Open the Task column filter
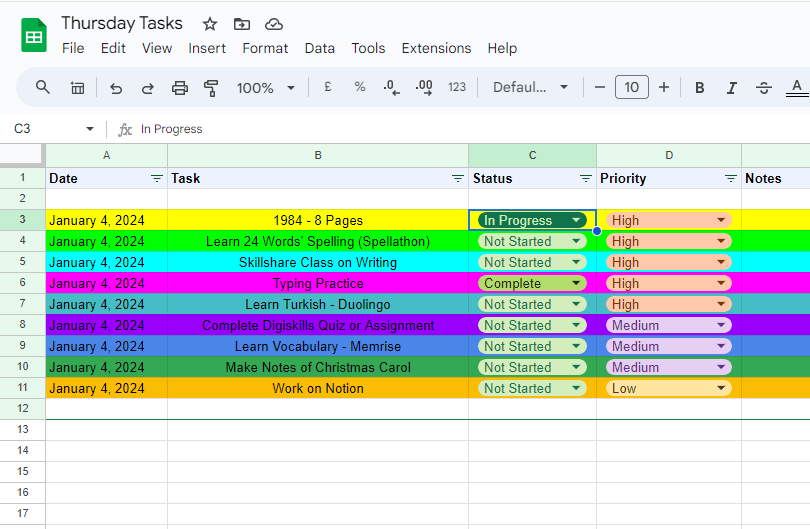The width and height of the screenshot is (810, 529). 458,178
